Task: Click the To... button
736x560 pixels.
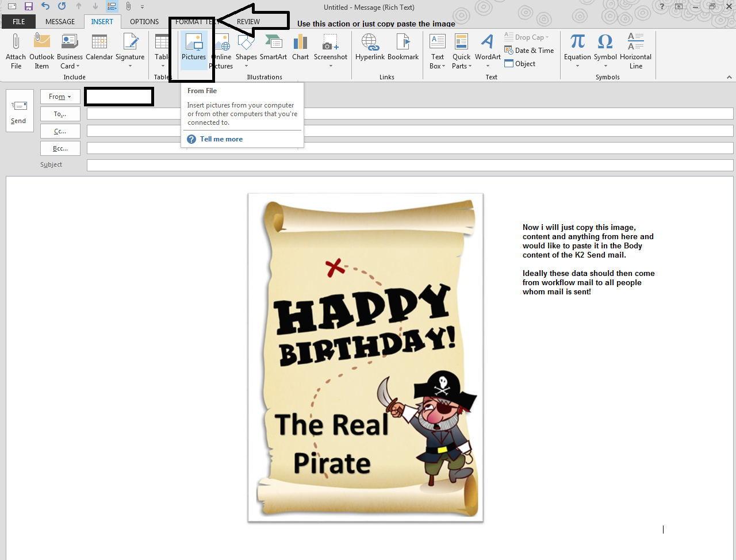Action: click(60, 114)
